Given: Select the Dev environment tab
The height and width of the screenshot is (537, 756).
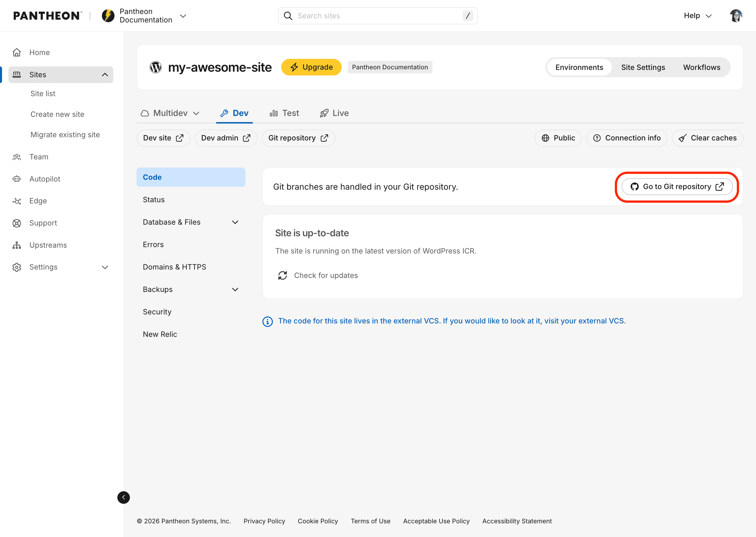Looking at the screenshot, I should point(234,113).
